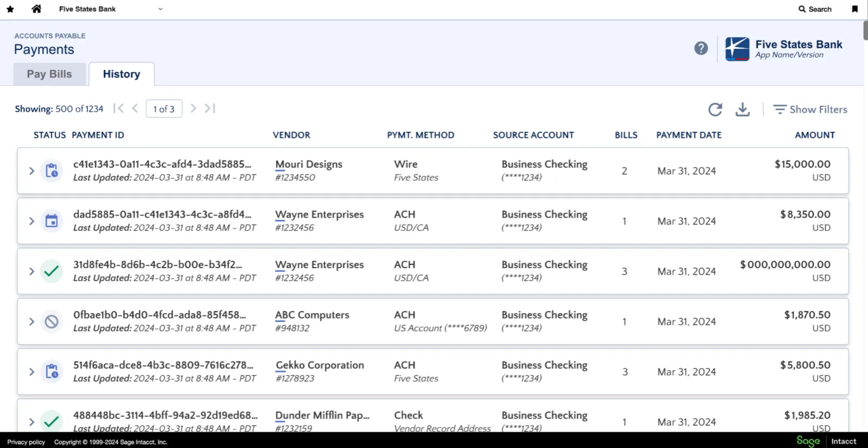Open the ABC Computers vendor link
The width and height of the screenshot is (868, 448).
[x=312, y=315]
